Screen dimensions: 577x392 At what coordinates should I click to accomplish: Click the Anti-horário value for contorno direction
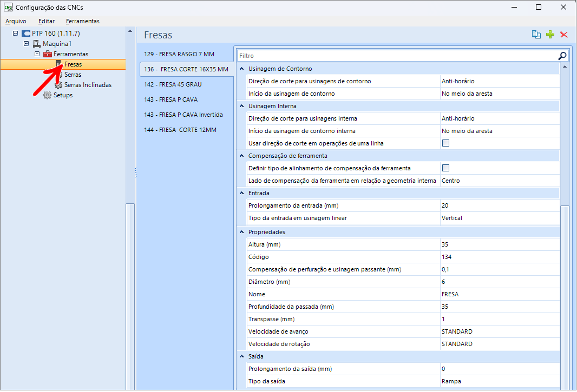tap(500, 81)
